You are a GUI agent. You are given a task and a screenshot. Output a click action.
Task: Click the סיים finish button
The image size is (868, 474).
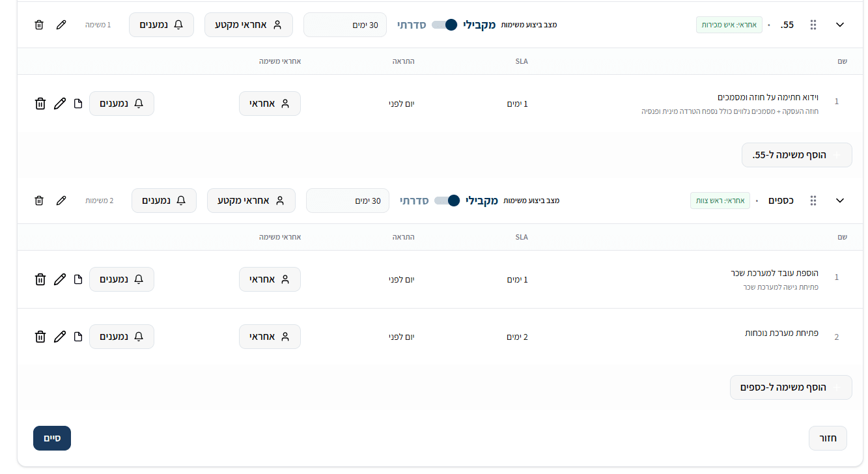coord(52,438)
